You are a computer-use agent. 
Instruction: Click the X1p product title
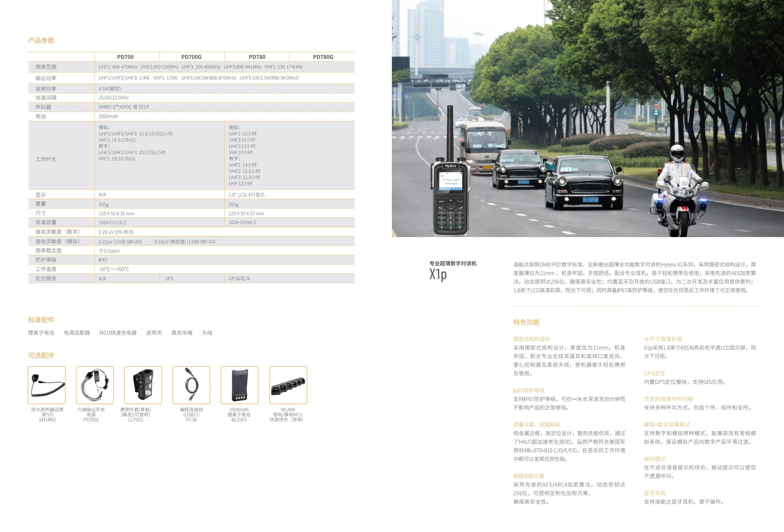(438, 274)
